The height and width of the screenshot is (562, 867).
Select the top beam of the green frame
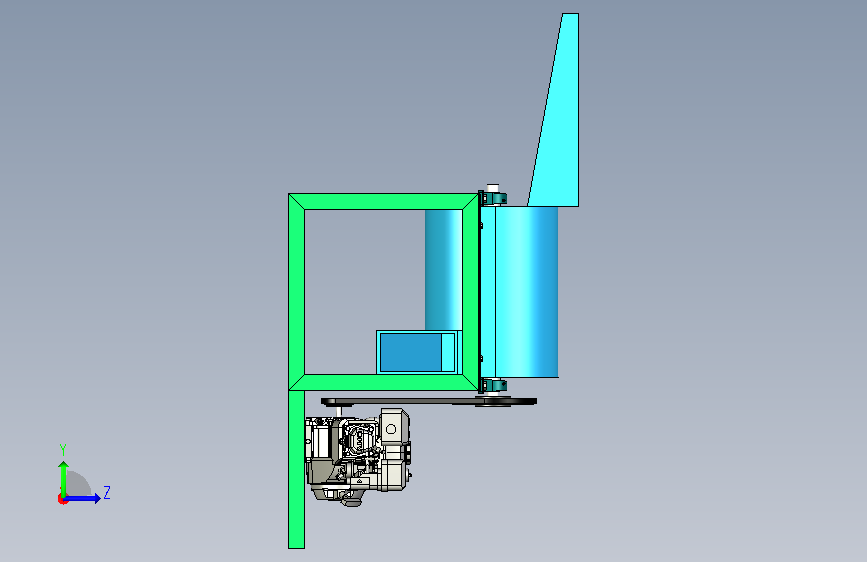click(384, 201)
